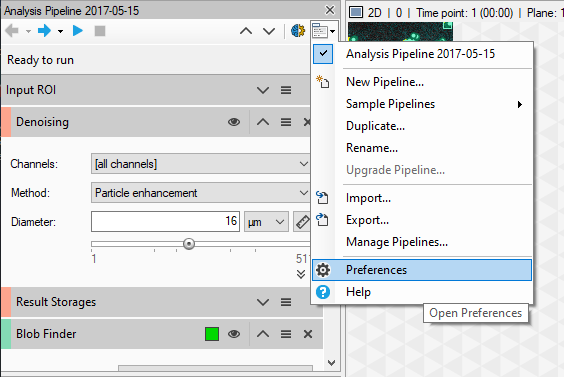Image resolution: width=564 pixels, height=377 pixels.
Task: Click the gray stop square in toolbar
Action: coord(100,31)
